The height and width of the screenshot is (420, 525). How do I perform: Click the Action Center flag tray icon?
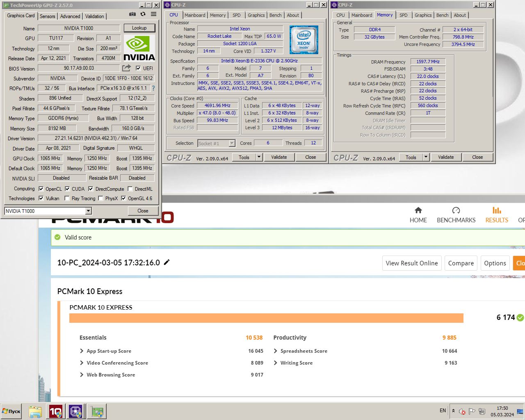(472, 411)
